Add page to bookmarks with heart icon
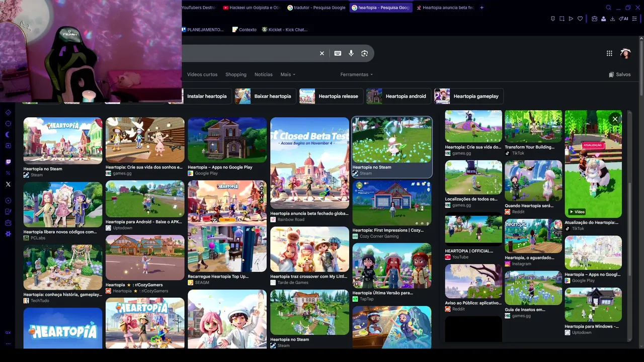Screen dimensions: 644x362 pos(580,19)
